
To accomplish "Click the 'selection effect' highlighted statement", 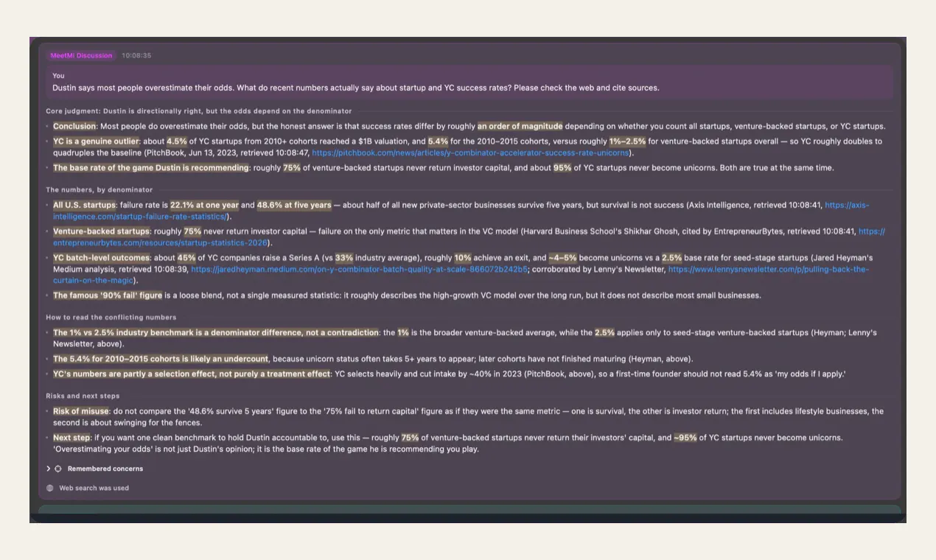I will click(x=192, y=374).
